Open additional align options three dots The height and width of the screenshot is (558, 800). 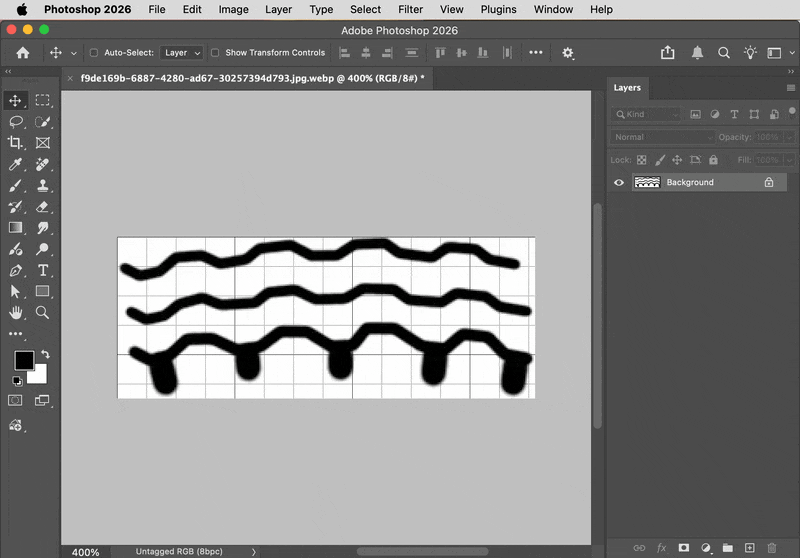click(x=536, y=52)
